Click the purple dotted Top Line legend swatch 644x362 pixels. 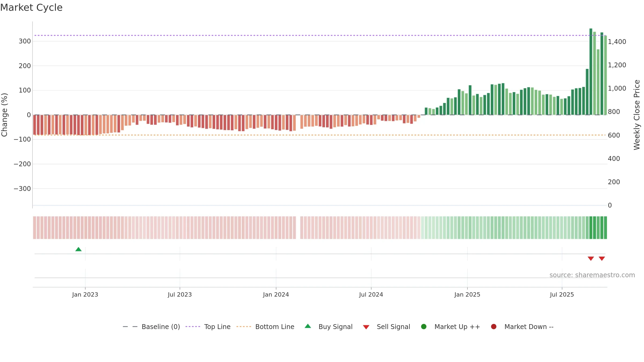[193, 327]
